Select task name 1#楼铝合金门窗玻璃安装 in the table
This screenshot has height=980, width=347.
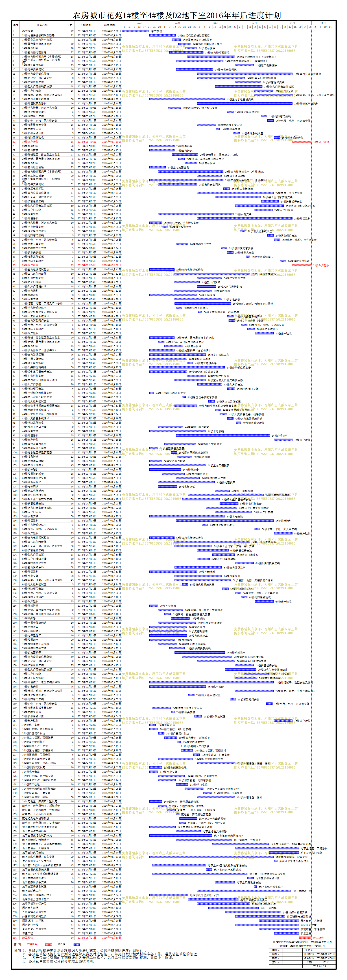coord(37,78)
